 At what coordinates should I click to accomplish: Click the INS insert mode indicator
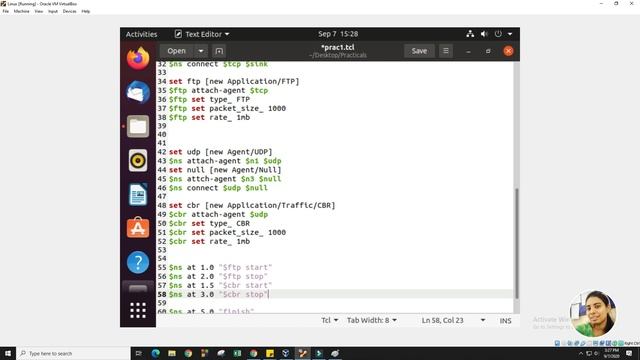tap(505, 321)
